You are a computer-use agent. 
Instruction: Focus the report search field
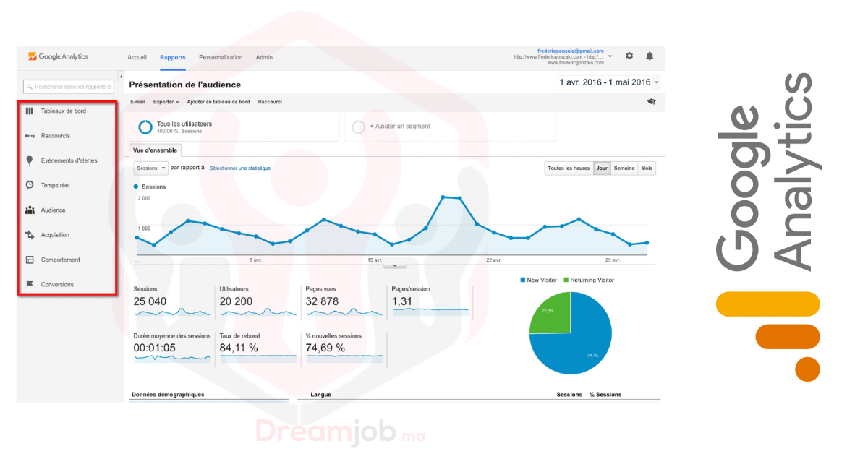click(x=69, y=87)
